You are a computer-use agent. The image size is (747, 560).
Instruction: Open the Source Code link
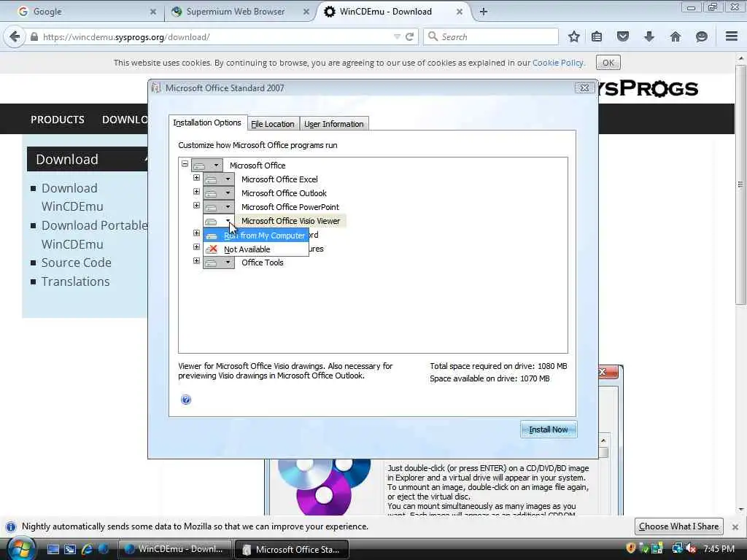pyautogui.click(x=76, y=262)
